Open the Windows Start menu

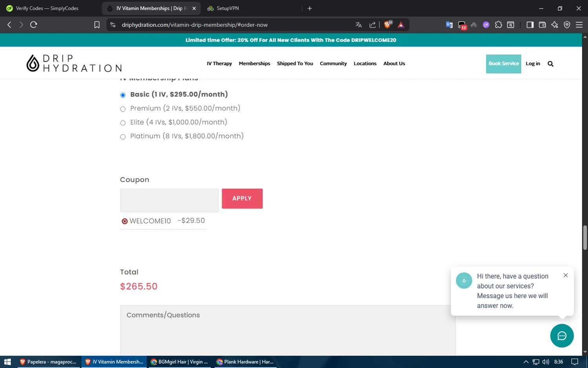click(x=7, y=362)
